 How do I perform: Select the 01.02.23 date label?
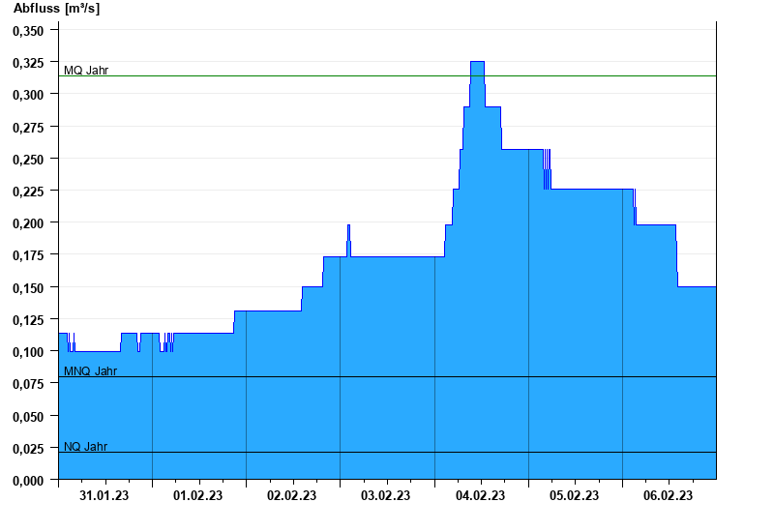[198, 496]
